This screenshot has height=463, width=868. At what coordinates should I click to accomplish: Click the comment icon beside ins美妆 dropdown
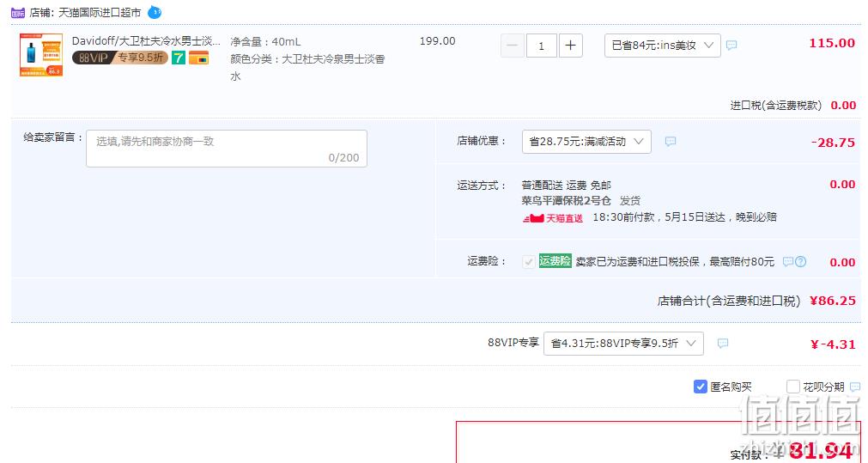tap(731, 45)
